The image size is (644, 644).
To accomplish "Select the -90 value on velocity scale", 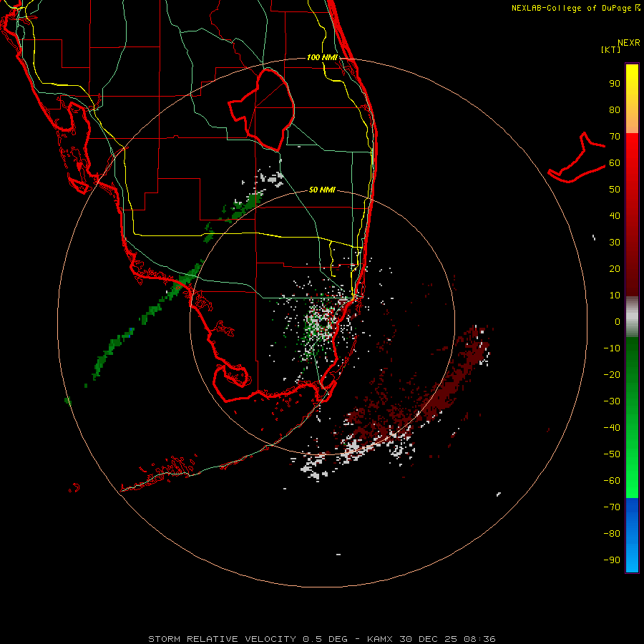I will [612, 560].
